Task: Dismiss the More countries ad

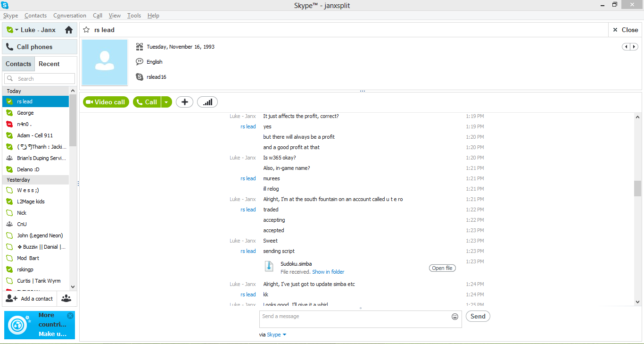Action: coord(70,316)
